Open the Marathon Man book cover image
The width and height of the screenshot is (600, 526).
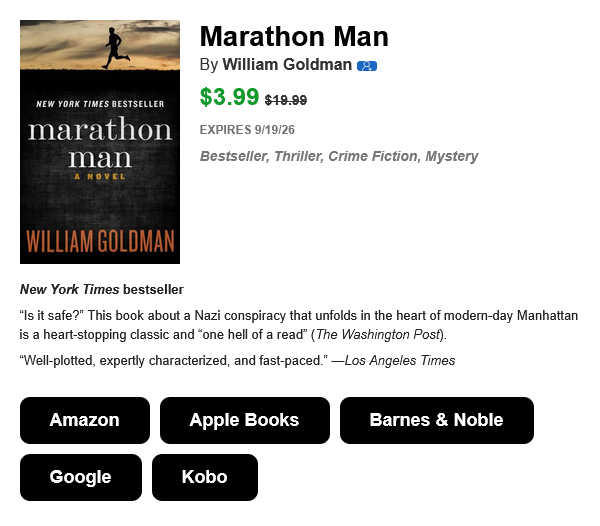(x=100, y=142)
